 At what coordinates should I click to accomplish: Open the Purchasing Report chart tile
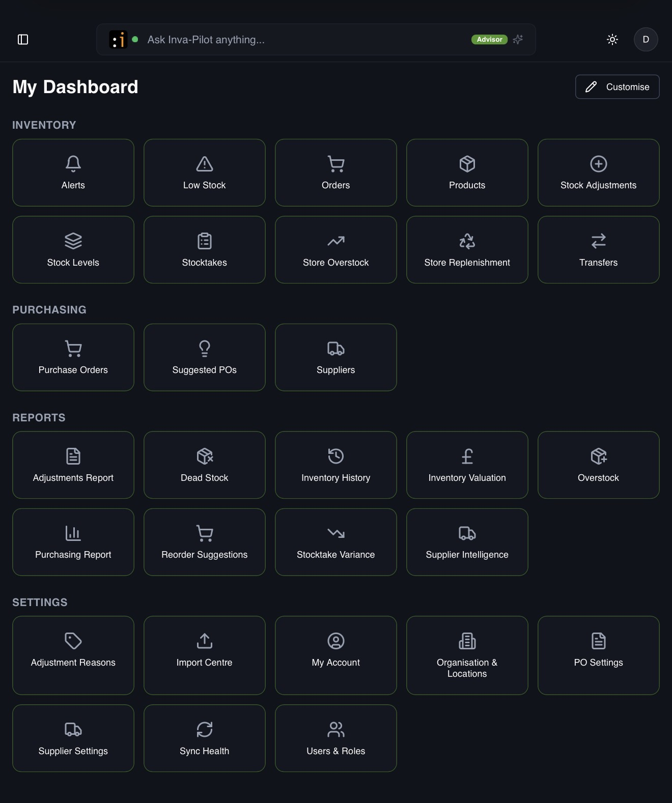[73, 542]
